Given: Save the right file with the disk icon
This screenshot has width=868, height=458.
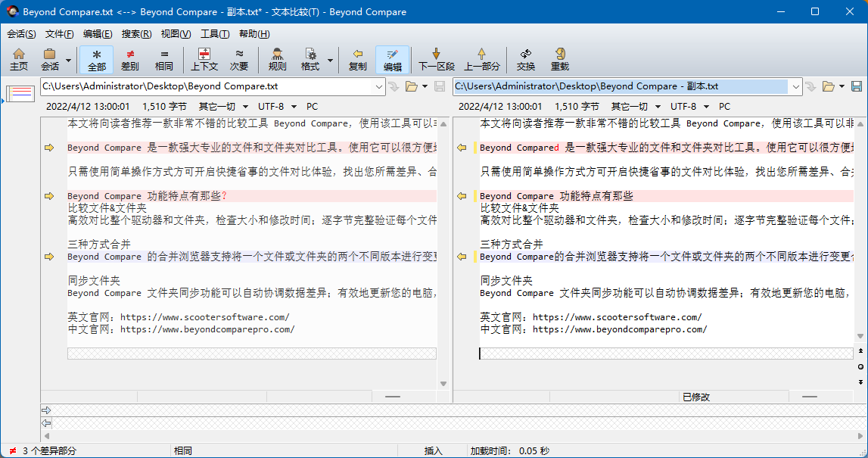Looking at the screenshot, I should point(857,86).
